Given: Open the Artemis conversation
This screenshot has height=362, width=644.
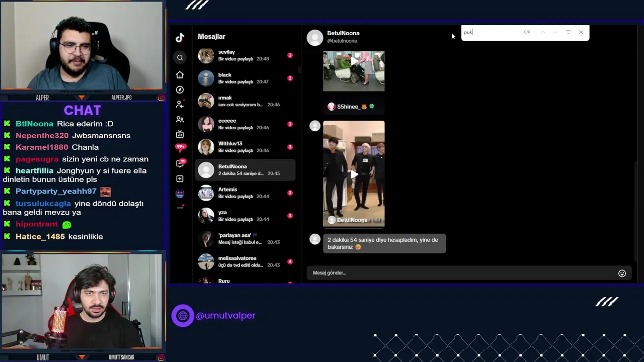Looking at the screenshot, I should click(x=246, y=193).
